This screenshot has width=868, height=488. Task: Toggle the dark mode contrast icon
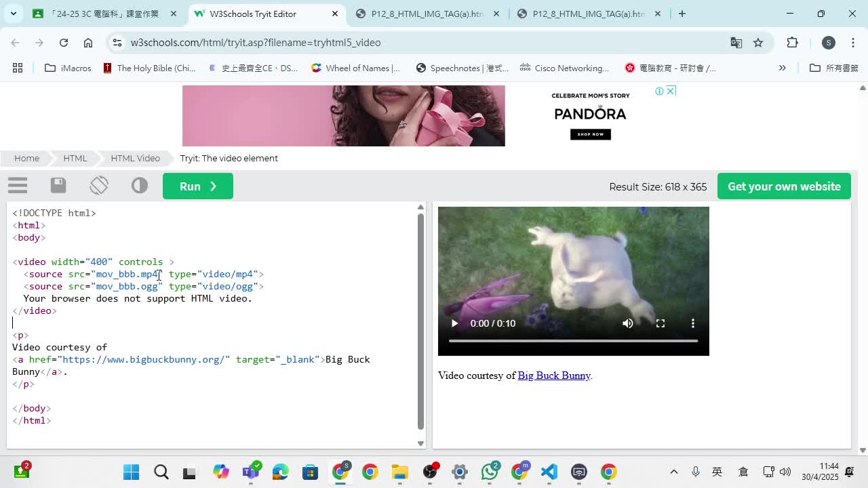point(140,186)
